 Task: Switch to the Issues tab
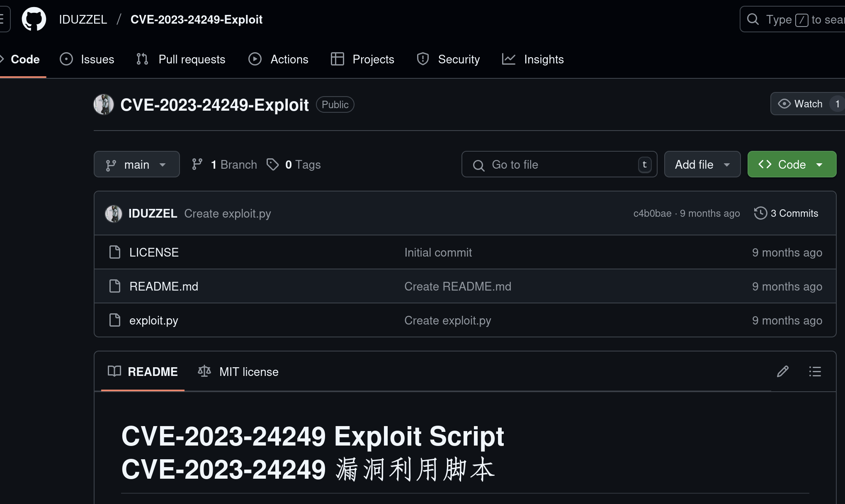[87, 59]
